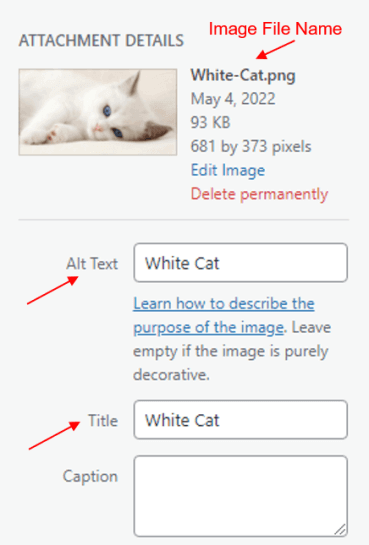The image size is (369, 545).
Task: Focus the Alt Text input field
Action: point(240,263)
